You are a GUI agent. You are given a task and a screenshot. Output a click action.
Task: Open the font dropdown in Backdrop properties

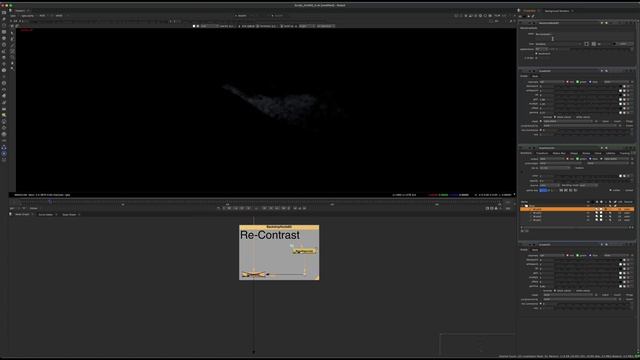558,44
